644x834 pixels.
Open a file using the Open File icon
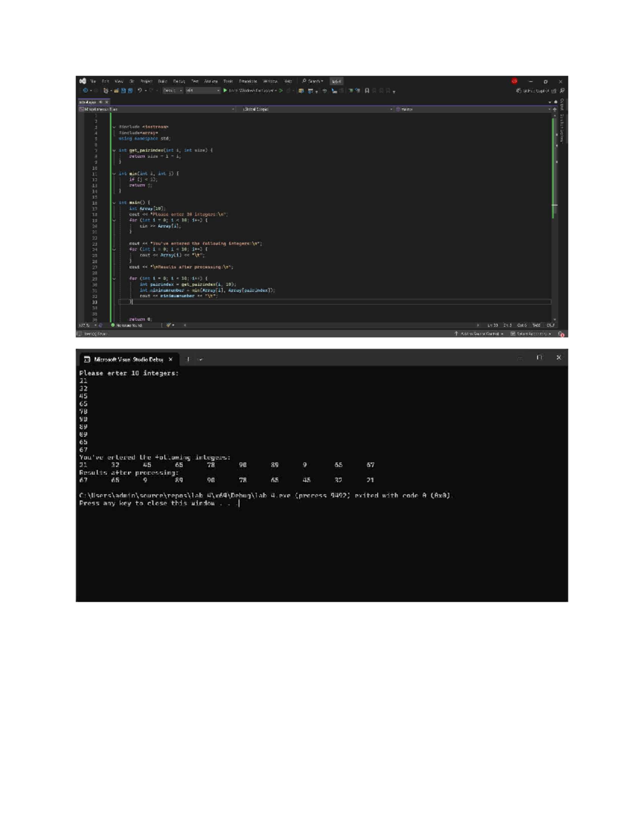click(116, 91)
